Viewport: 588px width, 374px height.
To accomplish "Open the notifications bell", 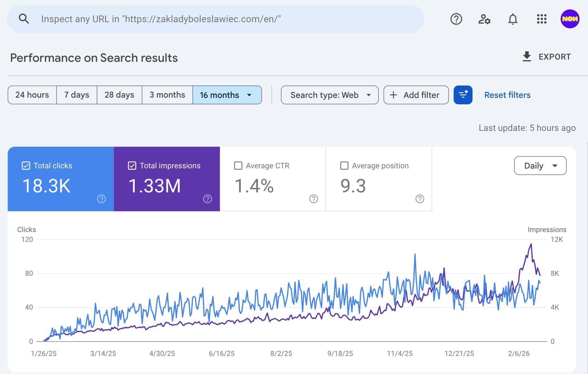I will tap(513, 19).
